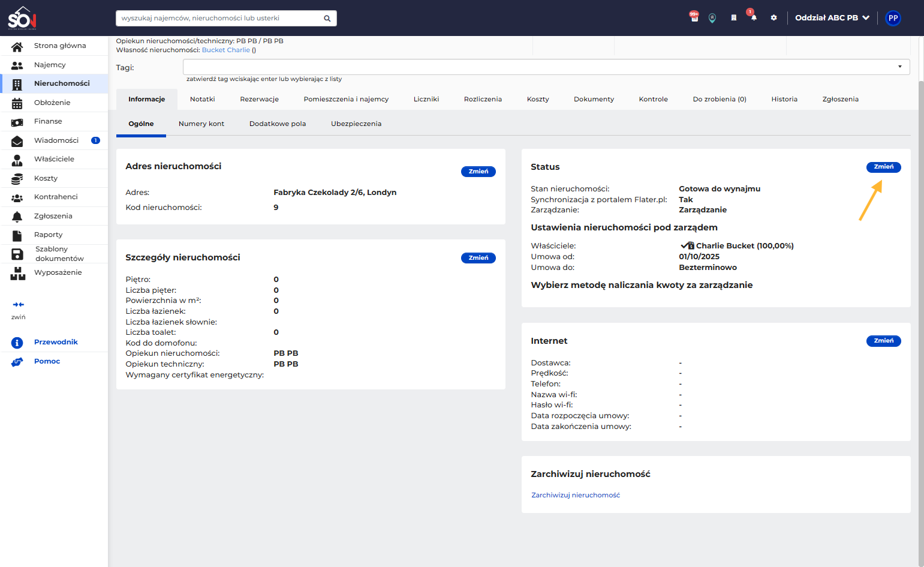Viewport: 924px width, 567px height.
Task: Switch to the Notatki tab
Action: [203, 100]
